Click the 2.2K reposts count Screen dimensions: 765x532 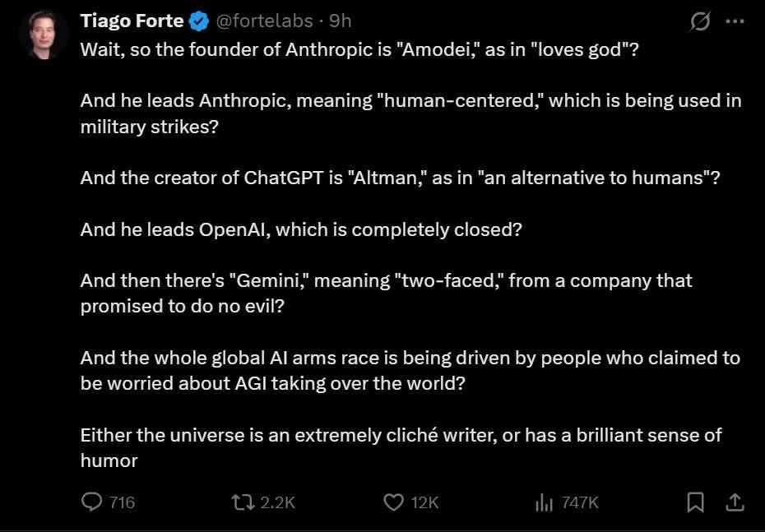[277, 502]
